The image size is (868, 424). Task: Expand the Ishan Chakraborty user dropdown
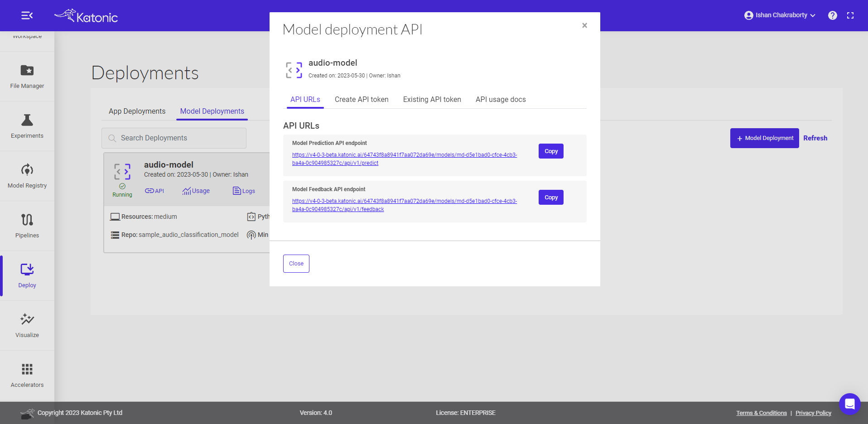coord(813,15)
